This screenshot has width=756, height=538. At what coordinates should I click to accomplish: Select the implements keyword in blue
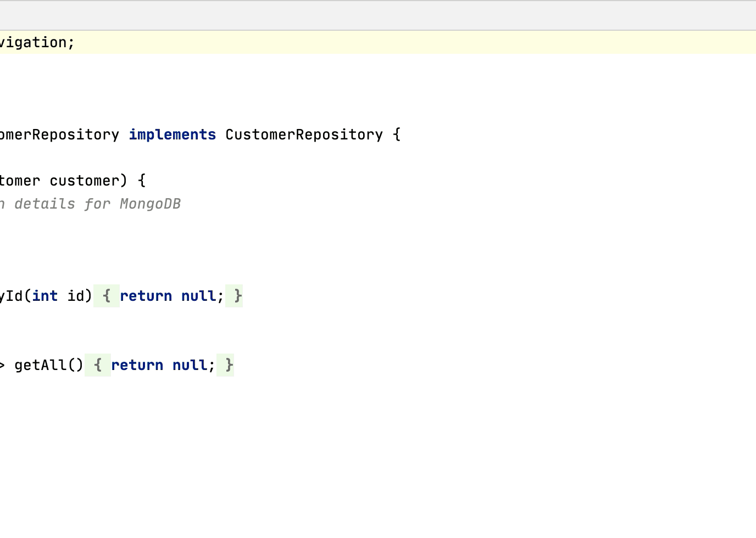pos(172,134)
